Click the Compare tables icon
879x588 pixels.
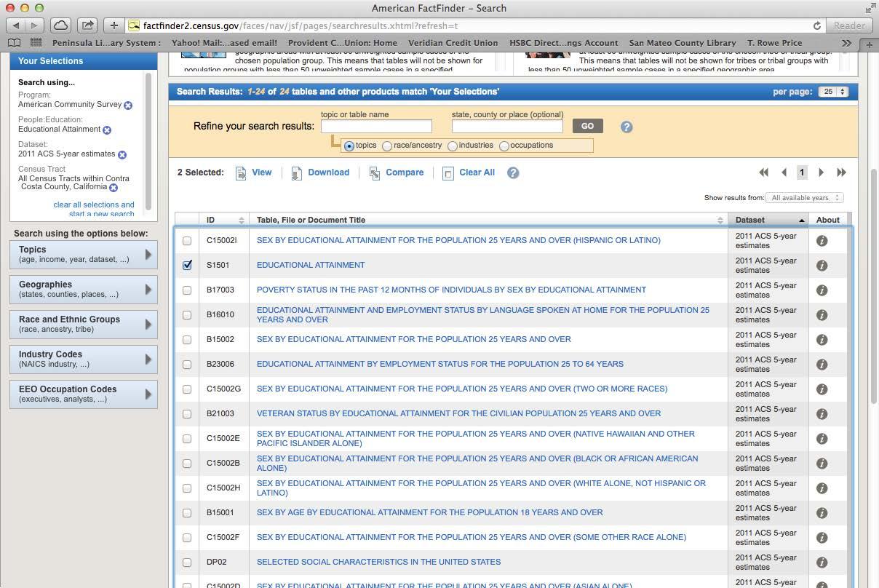pyautogui.click(x=374, y=173)
